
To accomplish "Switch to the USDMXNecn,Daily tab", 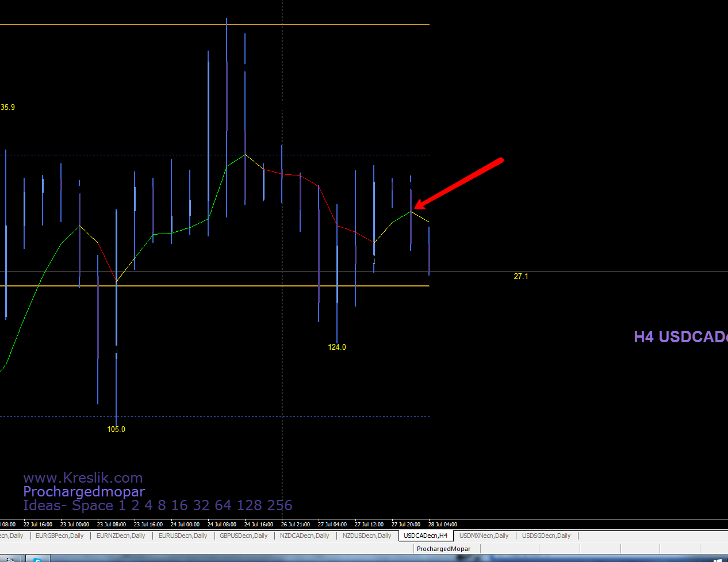I will [484, 536].
